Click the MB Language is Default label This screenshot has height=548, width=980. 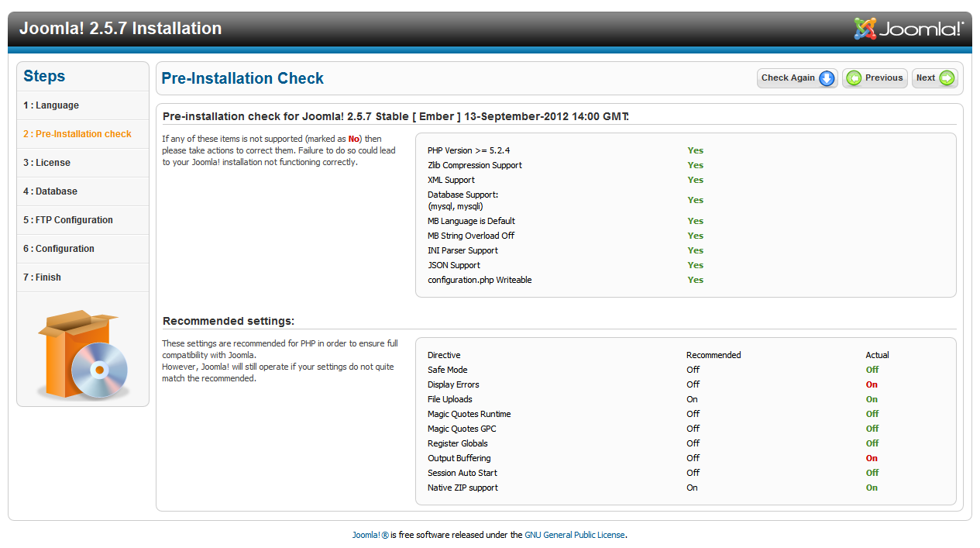click(471, 221)
